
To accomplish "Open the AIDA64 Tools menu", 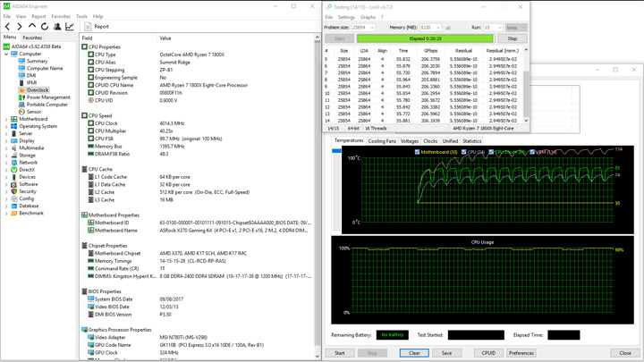I will point(81,16).
